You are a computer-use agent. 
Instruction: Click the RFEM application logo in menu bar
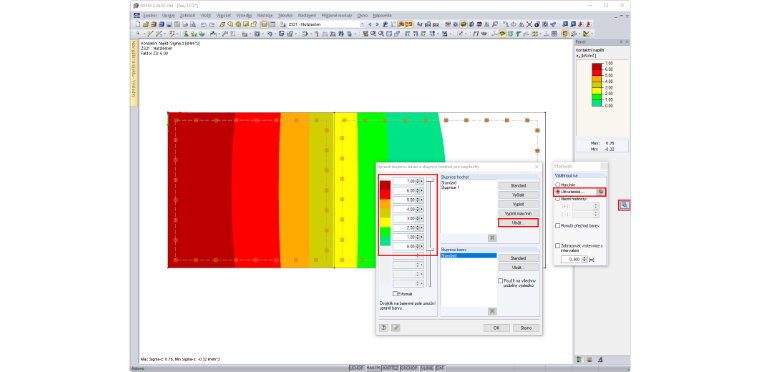pos(137,16)
